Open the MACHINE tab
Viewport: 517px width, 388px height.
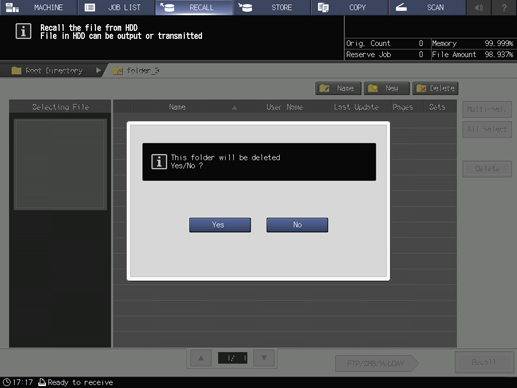coord(39,7)
